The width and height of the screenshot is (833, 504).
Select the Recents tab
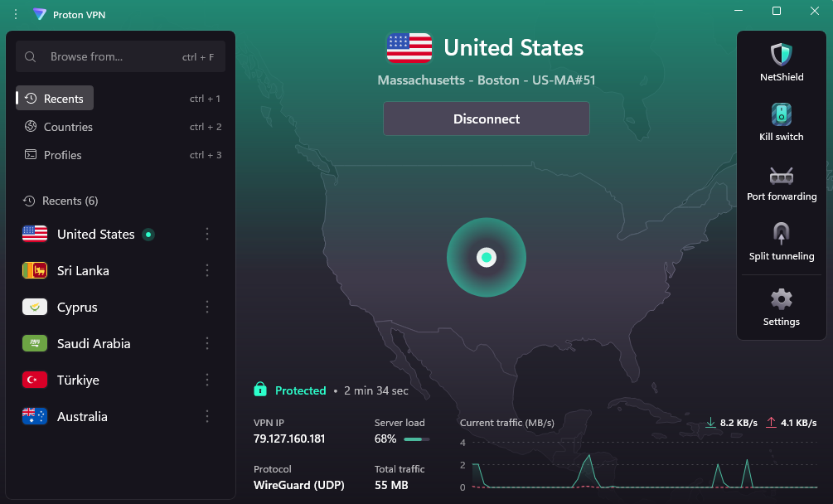(x=56, y=99)
